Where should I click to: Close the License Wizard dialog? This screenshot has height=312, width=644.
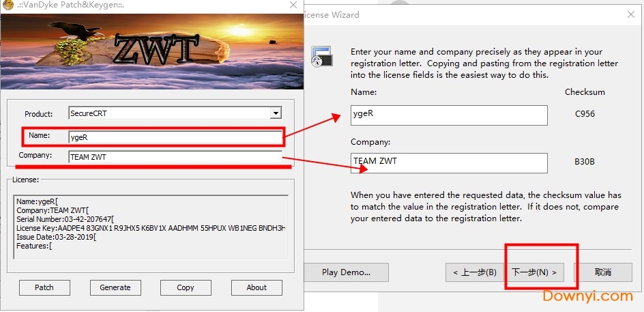click(628, 14)
